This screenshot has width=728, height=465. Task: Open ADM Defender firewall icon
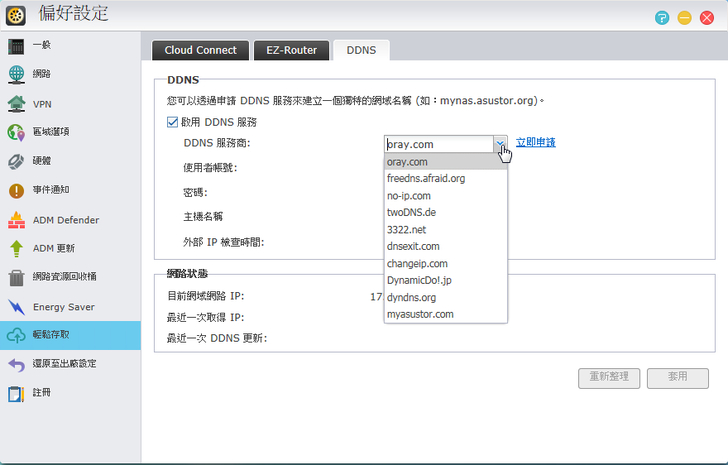pos(16,220)
